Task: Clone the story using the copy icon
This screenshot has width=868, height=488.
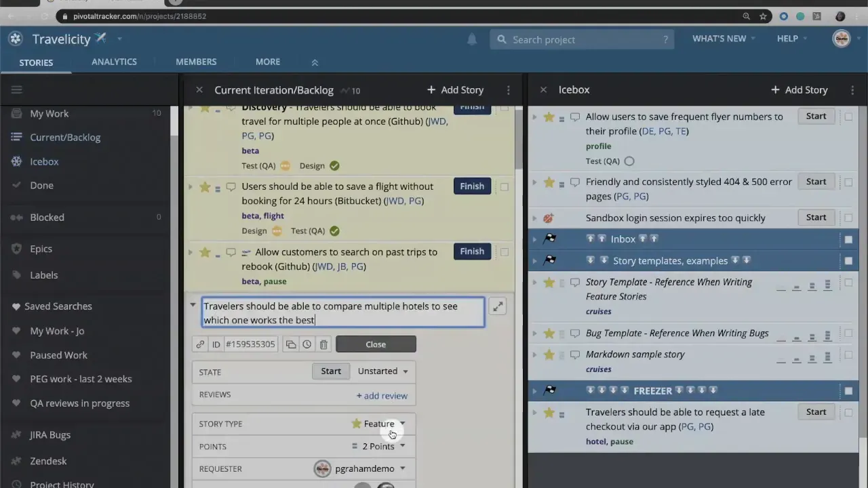Action: [291, 344]
